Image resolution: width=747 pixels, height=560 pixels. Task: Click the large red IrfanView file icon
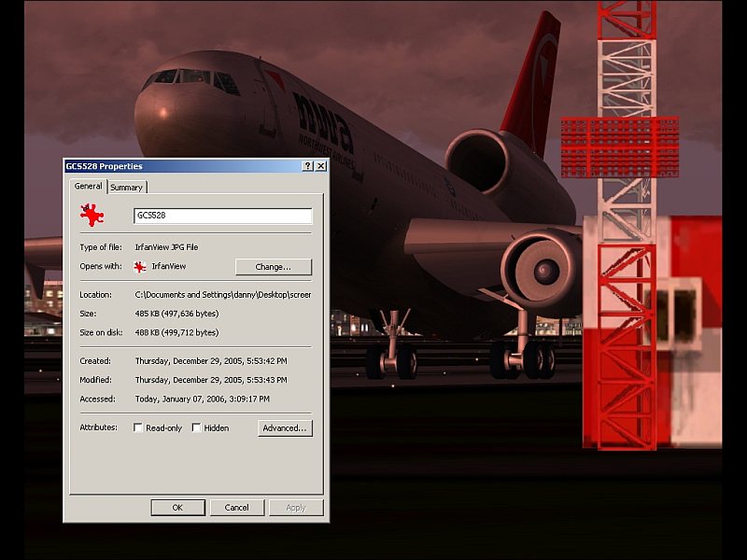[x=92, y=216]
